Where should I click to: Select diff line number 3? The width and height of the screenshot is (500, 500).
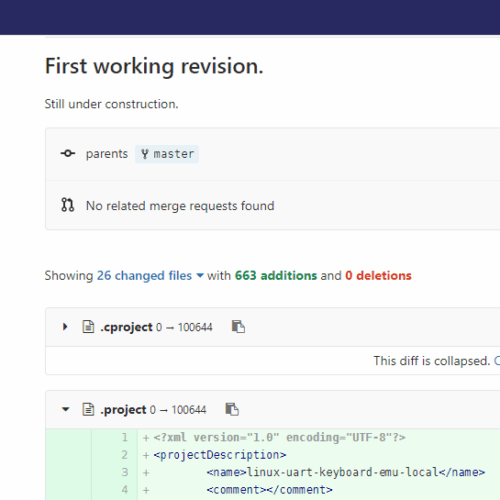click(125, 472)
